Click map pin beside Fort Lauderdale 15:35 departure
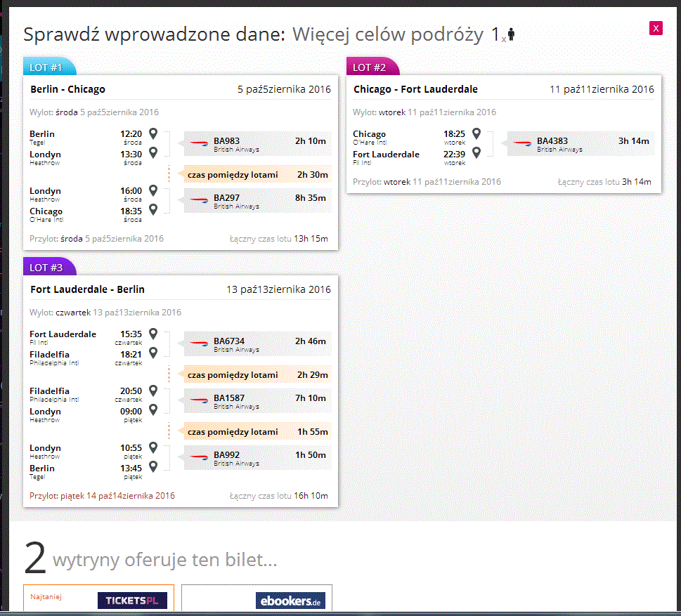 153,334
